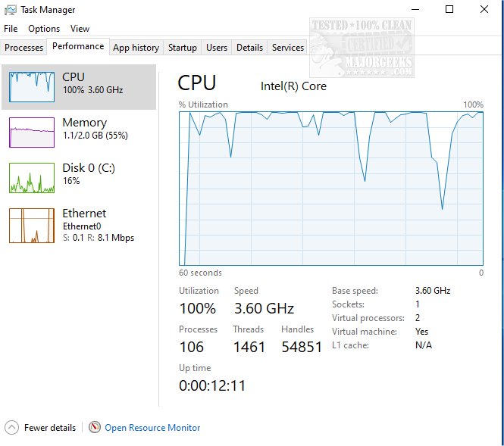Switch to the App history tab
The image size is (504, 446).
coord(136,48)
